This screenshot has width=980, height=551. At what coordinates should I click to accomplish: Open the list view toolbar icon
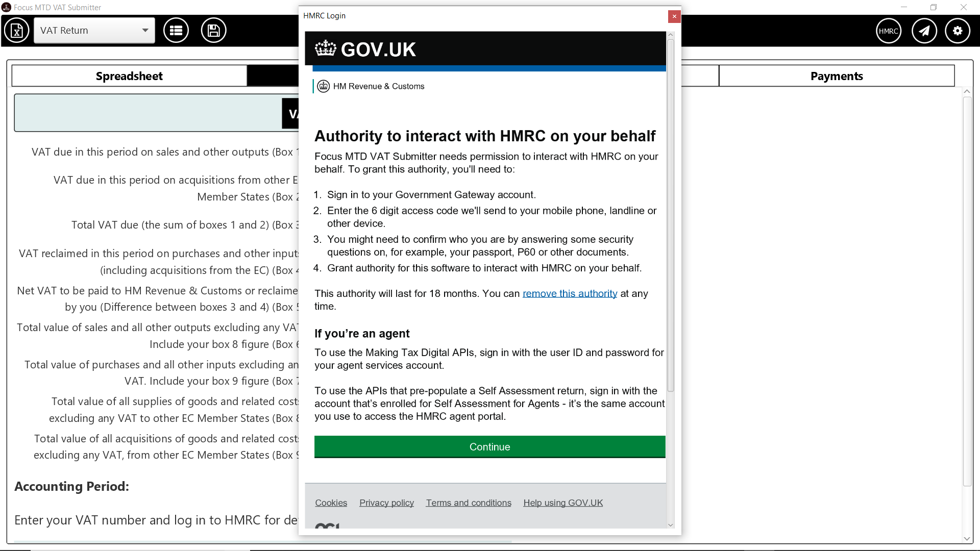176,31
